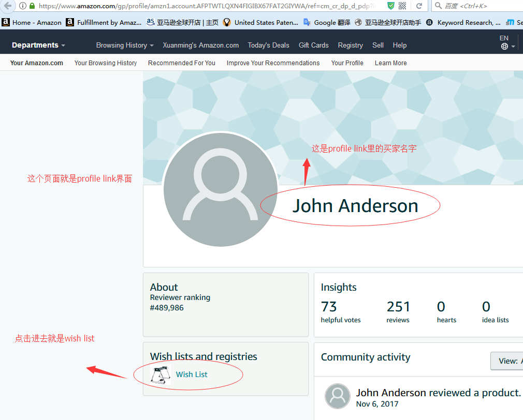Open the Wish List link

pos(192,374)
